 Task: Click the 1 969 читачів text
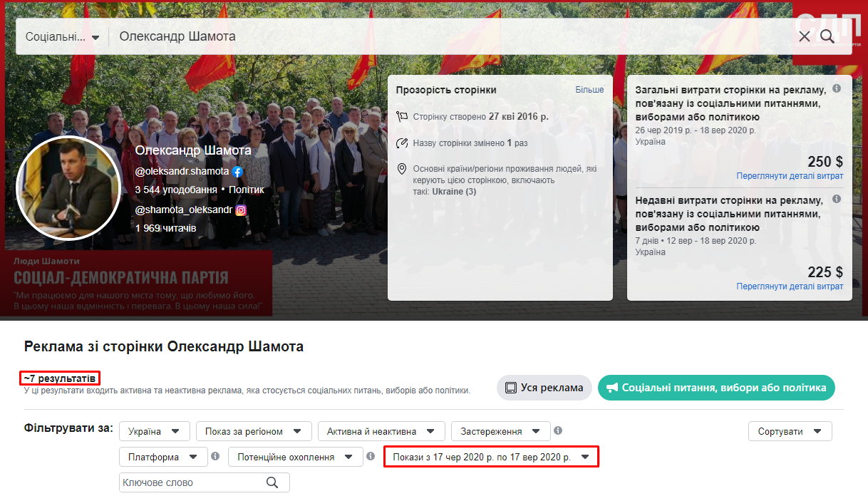click(x=165, y=228)
